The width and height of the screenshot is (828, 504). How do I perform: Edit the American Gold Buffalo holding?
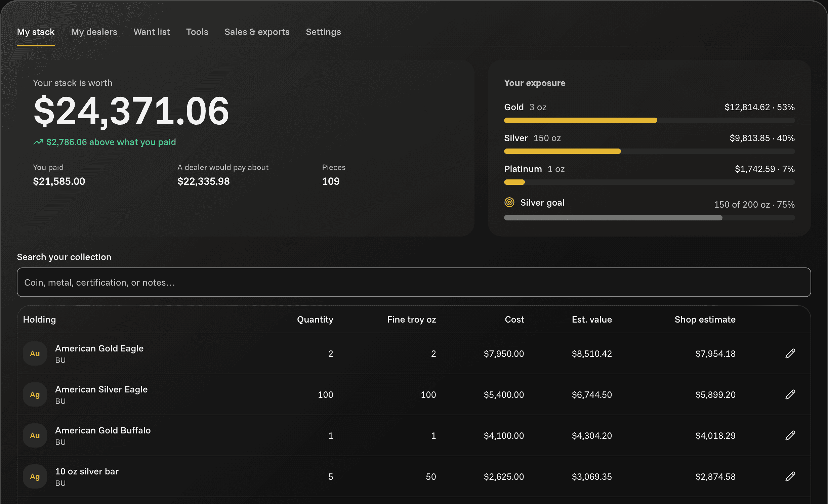click(790, 435)
